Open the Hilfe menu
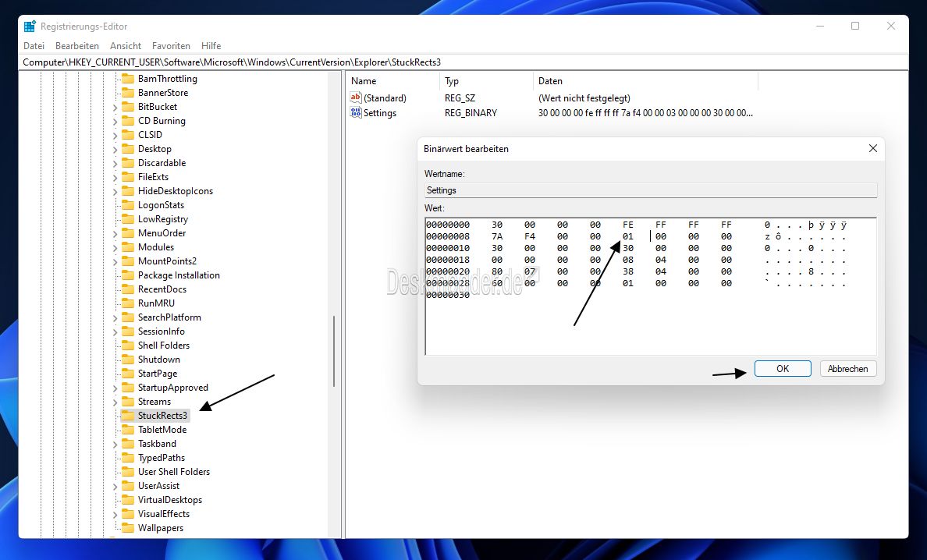 pyautogui.click(x=211, y=45)
